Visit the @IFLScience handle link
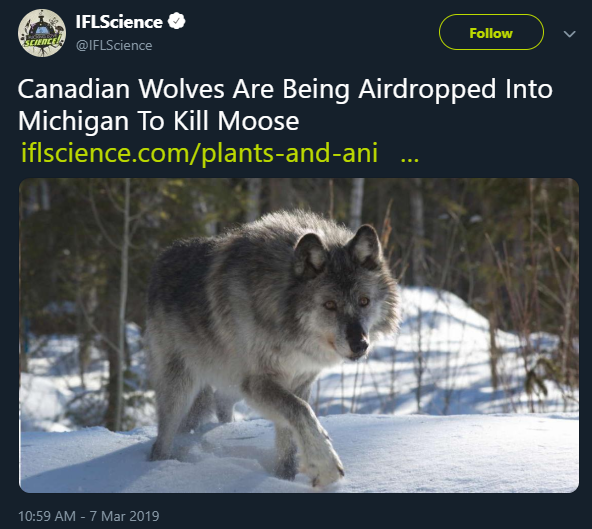Screen dimensions: 592x529 pyautogui.click(x=114, y=45)
